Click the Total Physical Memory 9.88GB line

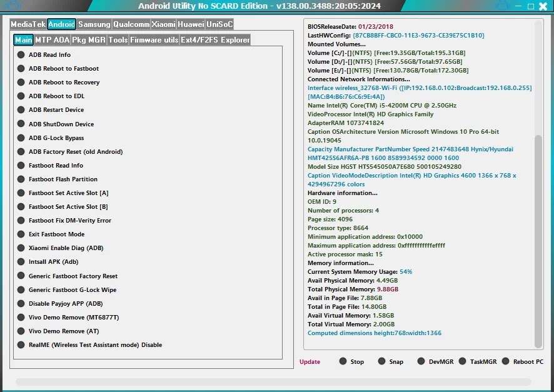[353, 289]
